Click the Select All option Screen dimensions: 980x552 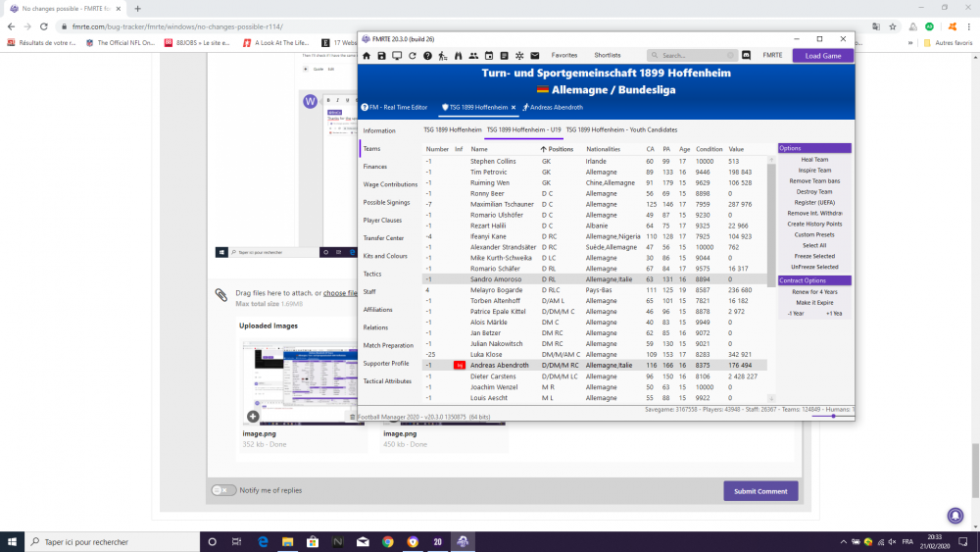point(814,246)
